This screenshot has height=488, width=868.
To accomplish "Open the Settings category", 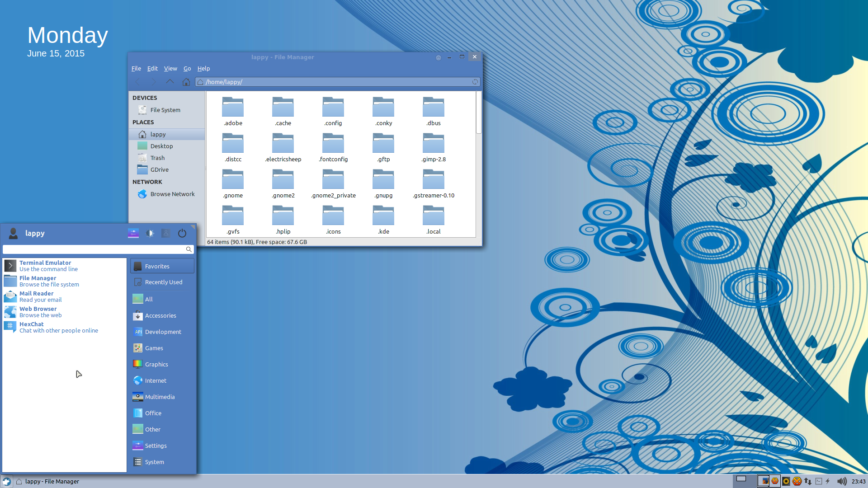I will (162, 446).
